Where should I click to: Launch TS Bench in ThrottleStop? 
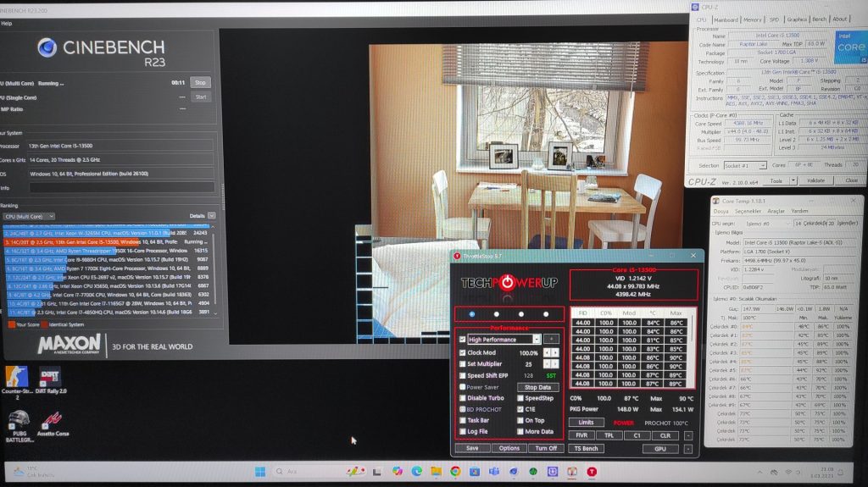click(x=586, y=449)
